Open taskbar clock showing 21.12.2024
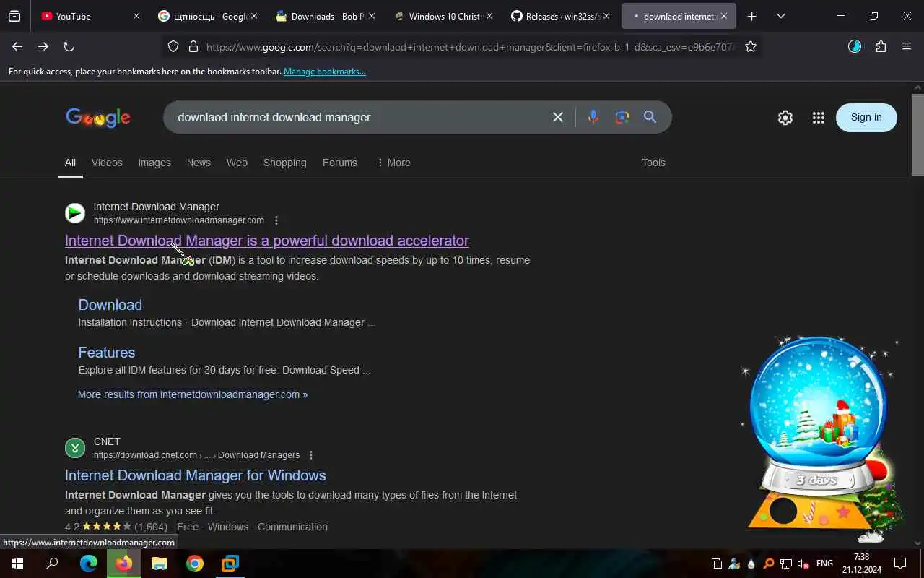This screenshot has height=578, width=924. pos(860,564)
